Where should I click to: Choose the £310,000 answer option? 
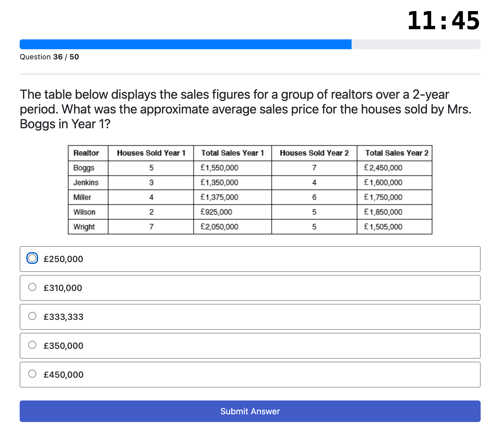tap(32, 287)
